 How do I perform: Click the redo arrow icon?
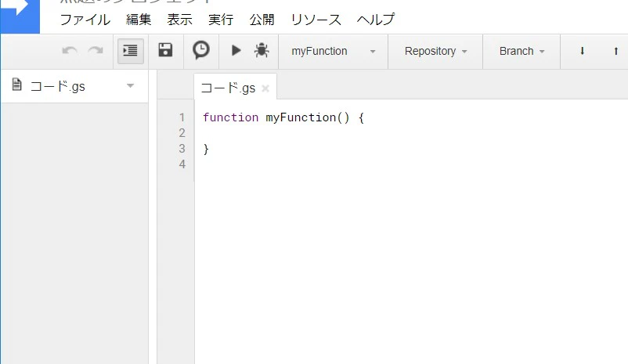click(x=96, y=51)
